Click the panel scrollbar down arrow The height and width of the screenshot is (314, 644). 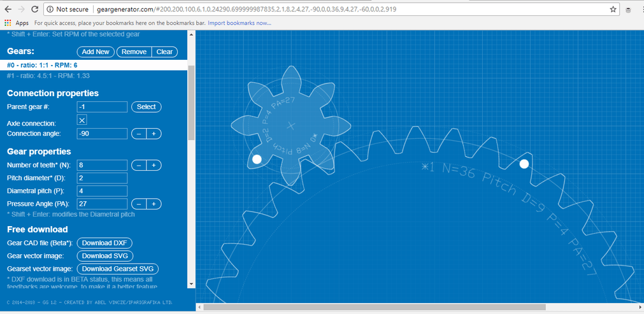point(191,284)
